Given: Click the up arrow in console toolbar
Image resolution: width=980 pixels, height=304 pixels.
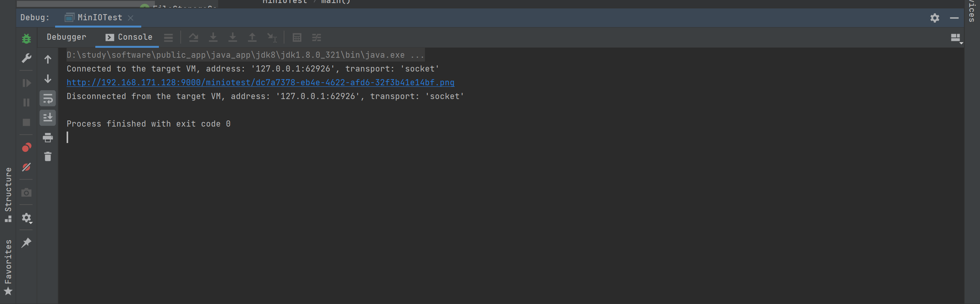Looking at the screenshot, I should [x=48, y=59].
